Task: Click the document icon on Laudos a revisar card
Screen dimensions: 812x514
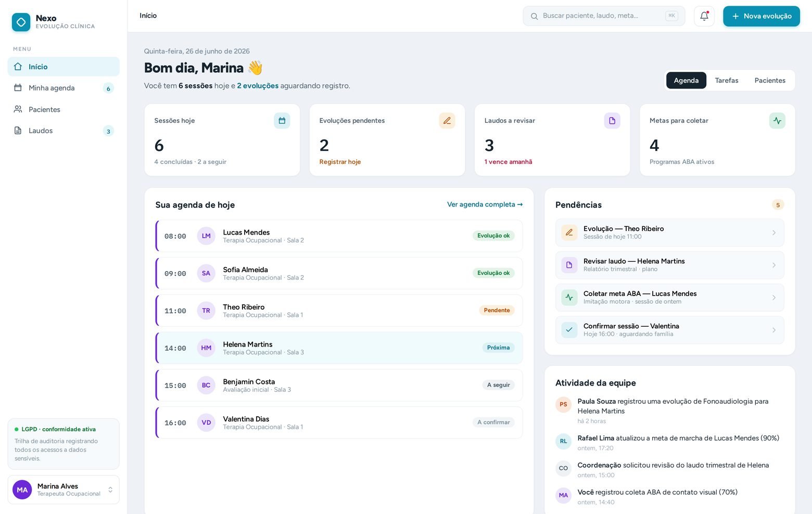Action: click(612, 121)
